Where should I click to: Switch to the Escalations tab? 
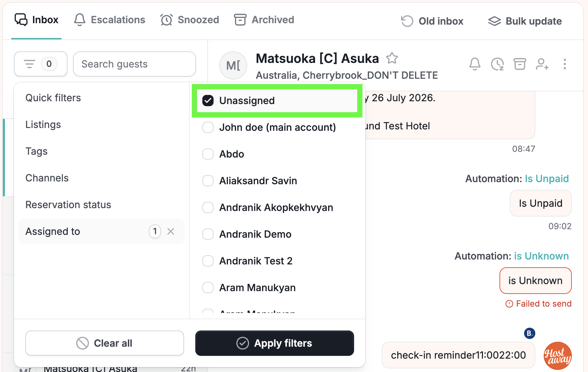pyautogui.click(x=110, y=20)
